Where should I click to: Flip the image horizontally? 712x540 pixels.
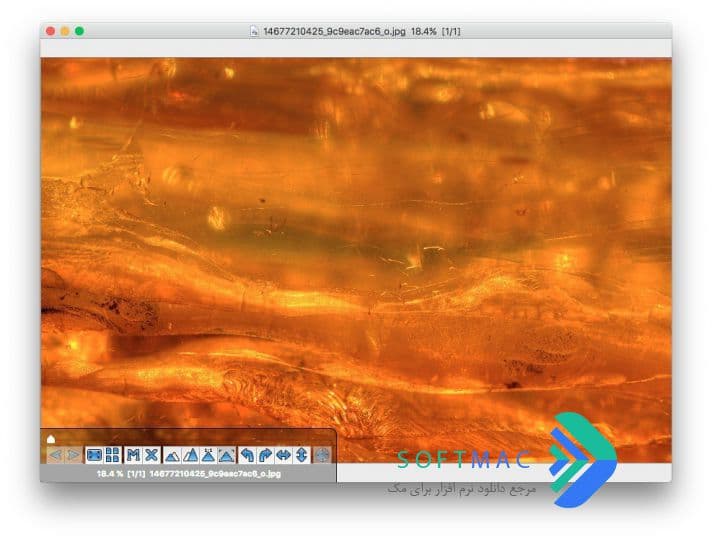click(283, 455)
